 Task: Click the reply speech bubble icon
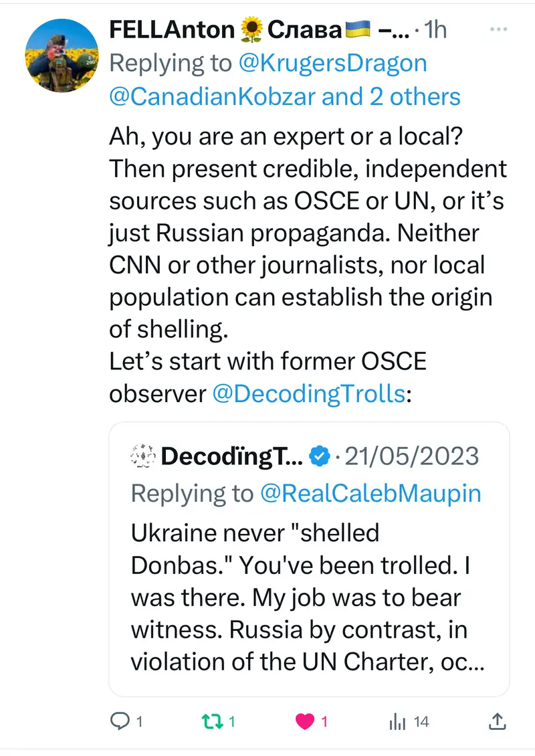coord(120,722)
